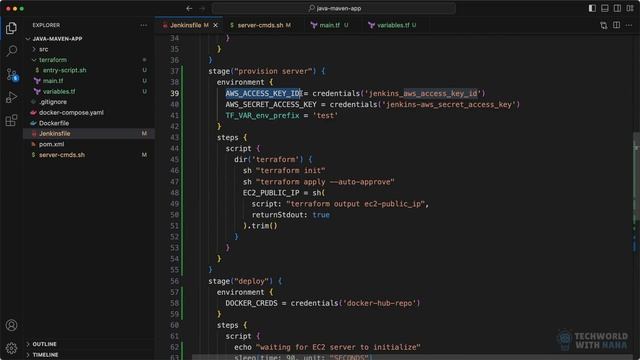
Task: Expand the TIMELINE section
Action: [45, 355]
